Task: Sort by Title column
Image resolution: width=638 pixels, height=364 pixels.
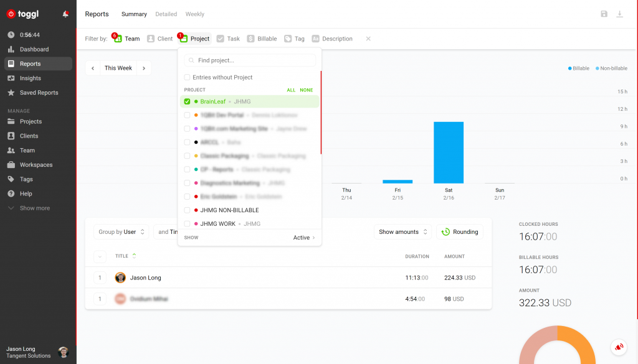Action: point(125,256)
